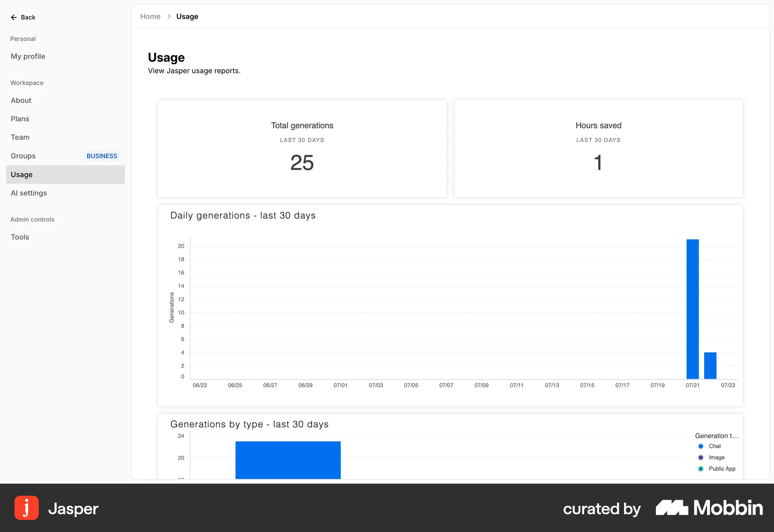Viewport: 774px width, 532px height.
Task: Open My profile settings
Action: (27, 56)
